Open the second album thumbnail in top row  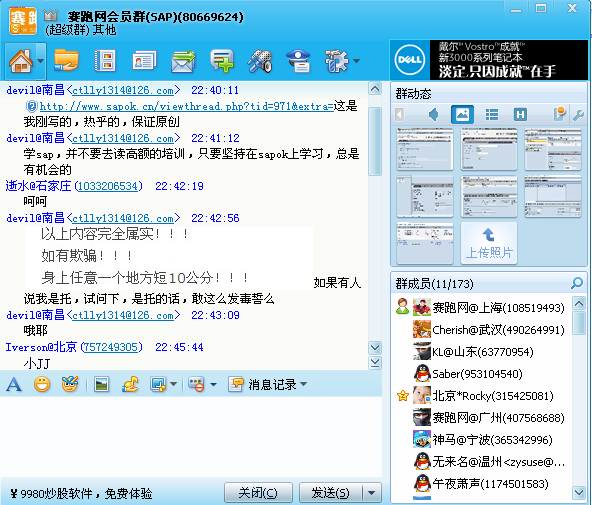click(x=489, y=149)
